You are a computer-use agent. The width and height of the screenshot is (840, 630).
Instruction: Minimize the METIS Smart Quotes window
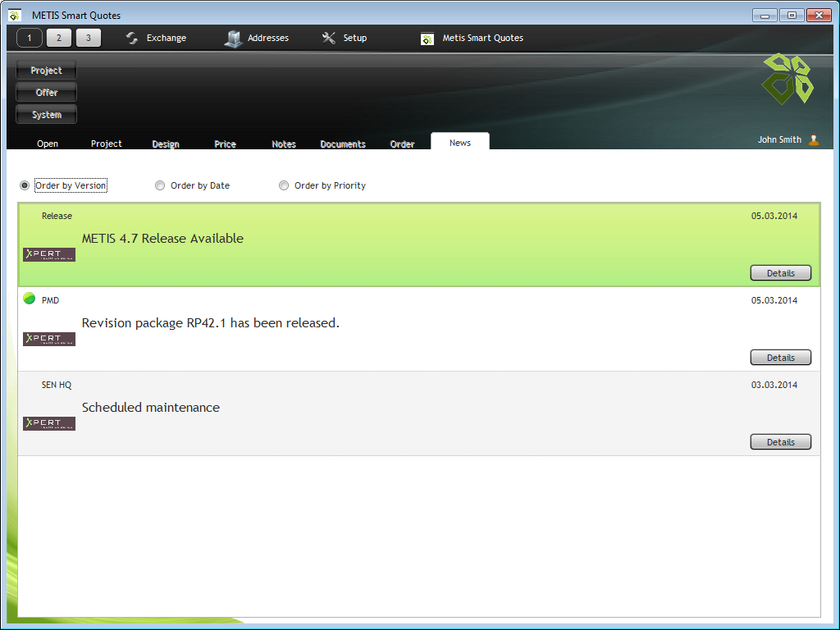point(765,16)
